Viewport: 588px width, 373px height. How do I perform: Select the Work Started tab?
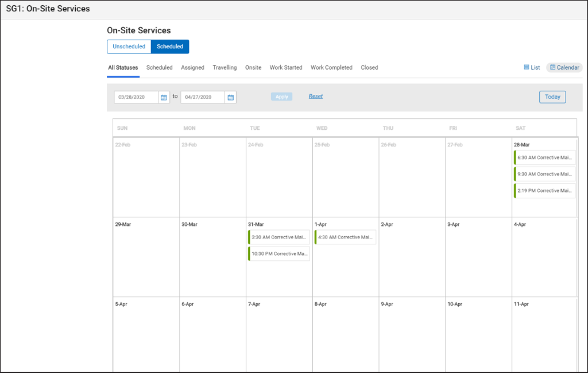tap(285, 68)
